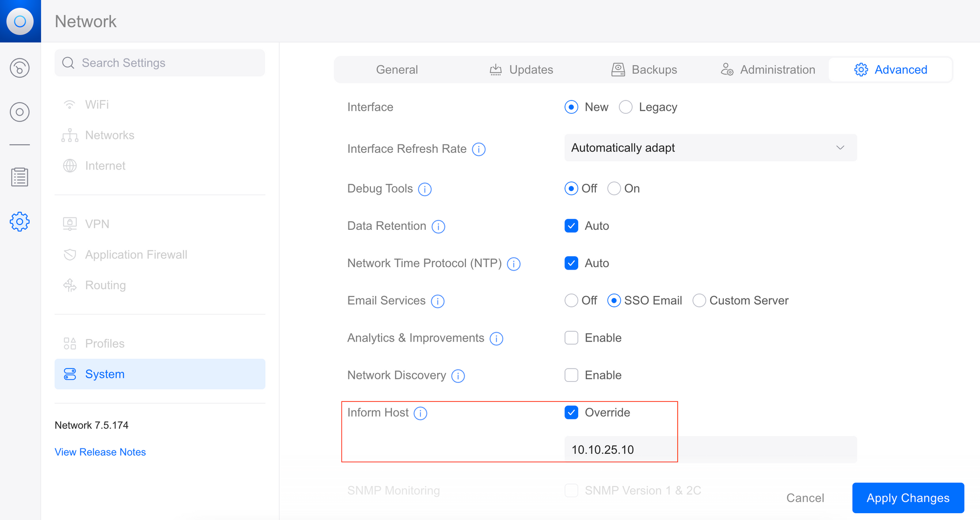Click the search magnifier icon
Screen dimensions: 980x520
pyautogui.click(x=68, y=63)
